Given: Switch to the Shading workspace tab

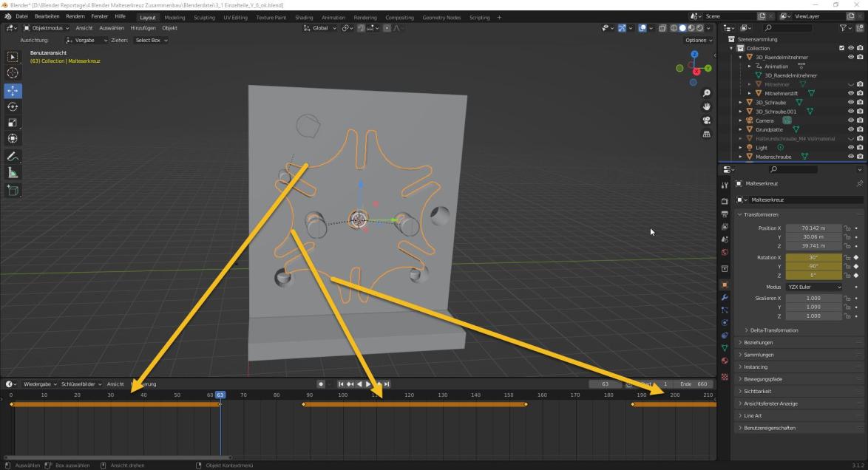Looking at the screenshot, I should click(x=304, y=17).
